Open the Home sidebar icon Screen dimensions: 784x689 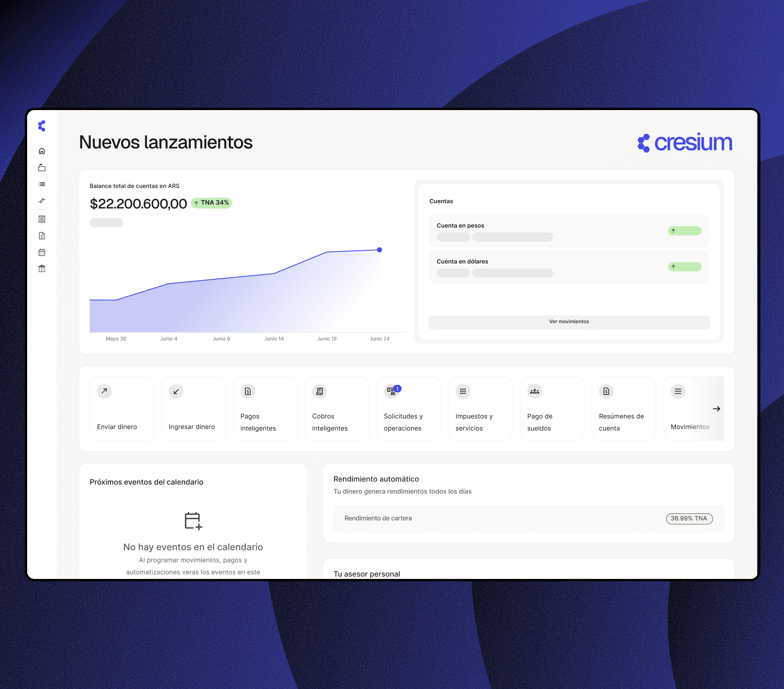coord(42,151)
